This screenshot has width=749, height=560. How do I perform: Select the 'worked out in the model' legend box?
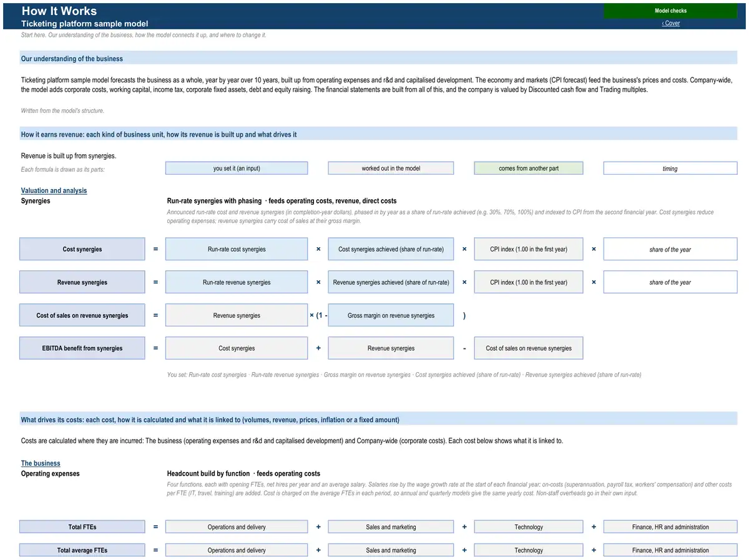pos(391,169)
